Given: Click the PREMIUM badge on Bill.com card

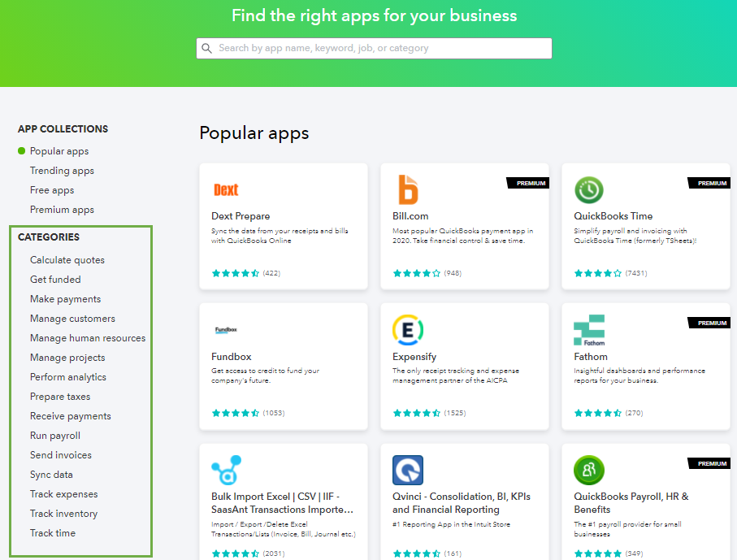Looking at the screenshot, I should click(528, 183).
